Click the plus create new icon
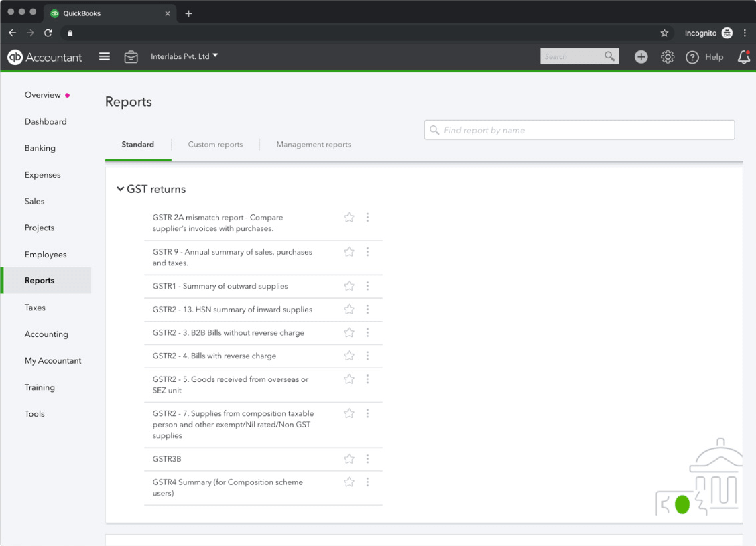 [641, 57]
